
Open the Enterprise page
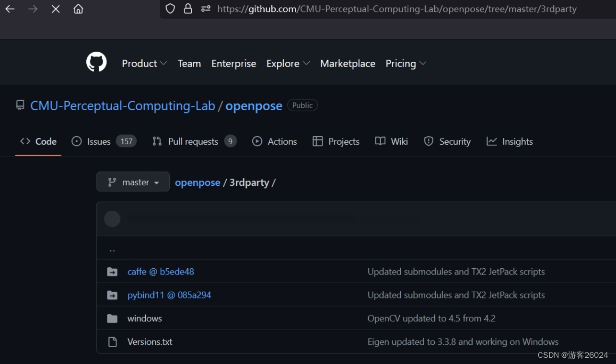point(234,63)
